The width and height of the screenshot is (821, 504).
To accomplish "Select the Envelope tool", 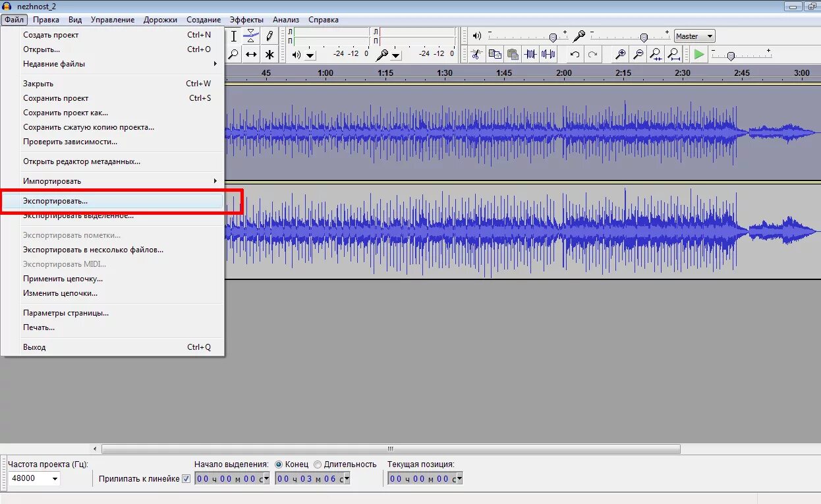I will (251, 36).
